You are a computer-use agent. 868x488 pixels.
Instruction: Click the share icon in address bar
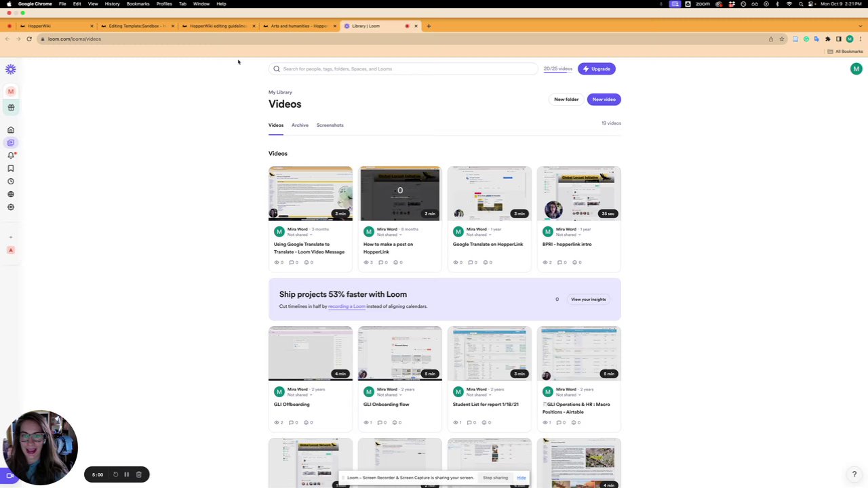pos(770,39)
